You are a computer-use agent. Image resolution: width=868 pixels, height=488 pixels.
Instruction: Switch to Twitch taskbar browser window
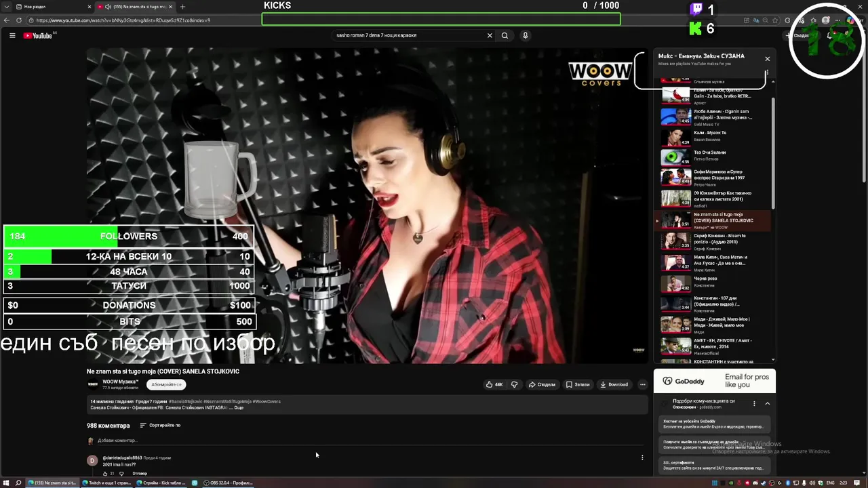coord(106,483)
